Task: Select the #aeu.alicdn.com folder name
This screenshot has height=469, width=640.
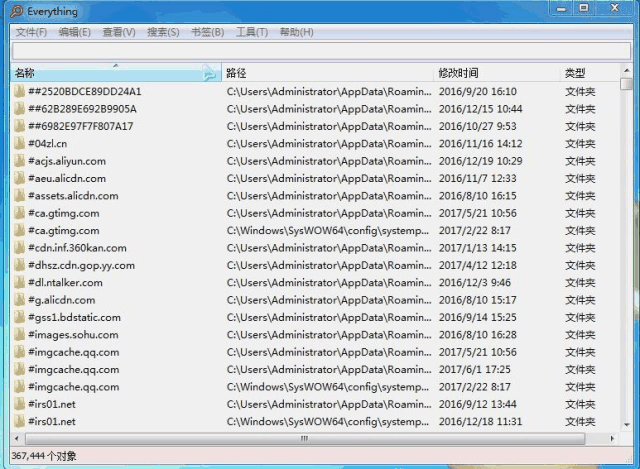Action: click(67, 178)
